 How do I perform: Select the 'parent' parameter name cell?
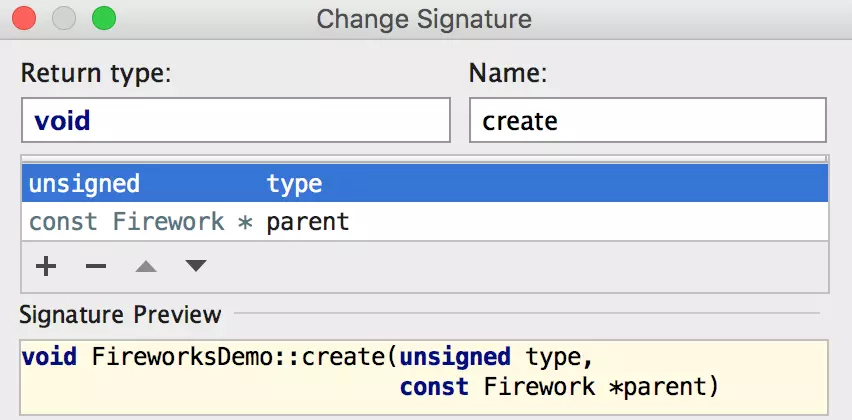click(308, 221)
